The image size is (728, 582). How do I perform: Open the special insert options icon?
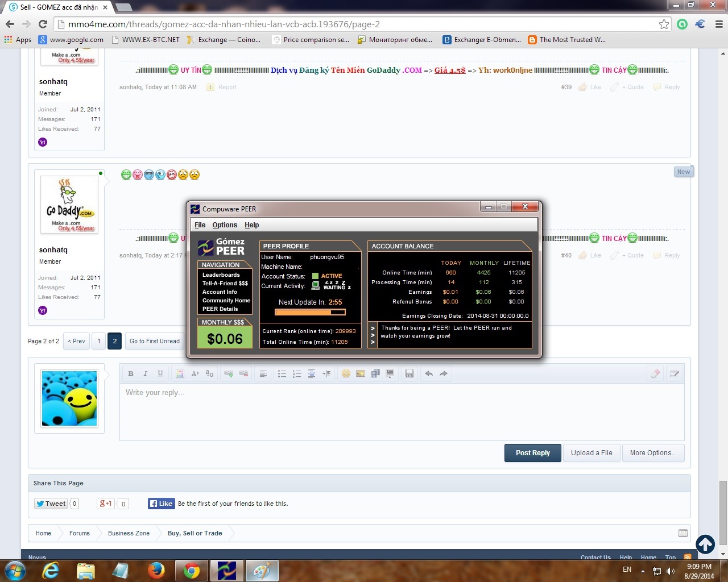coord(390,373)
